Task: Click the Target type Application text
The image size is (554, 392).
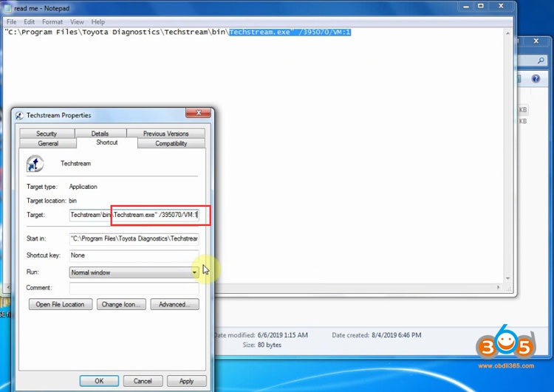Action: point(83,187)
